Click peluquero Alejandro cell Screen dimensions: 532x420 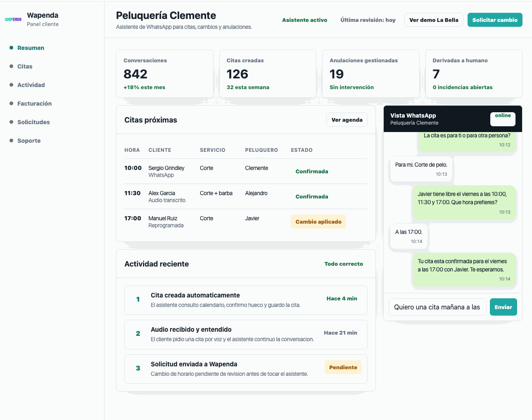256,193
